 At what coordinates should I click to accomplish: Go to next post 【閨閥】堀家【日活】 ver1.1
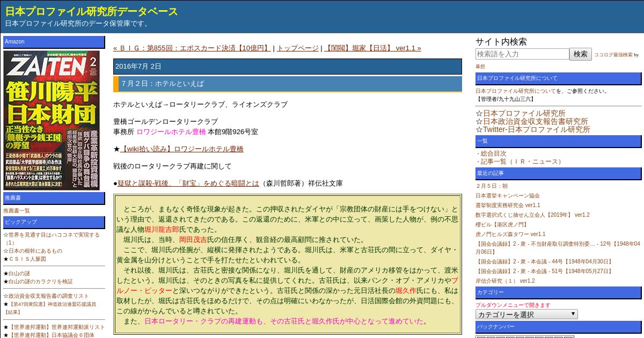[372, 48]
